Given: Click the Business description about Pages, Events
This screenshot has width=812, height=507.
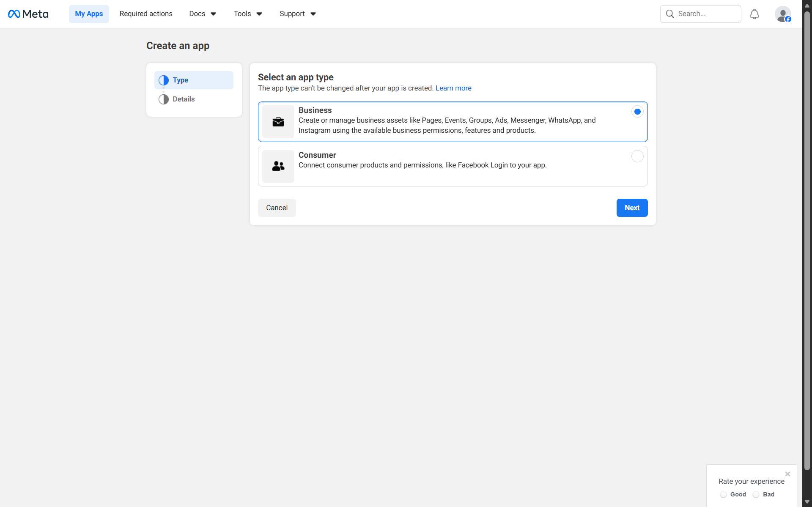Looking at the screenshot, I should coord(447,126).
